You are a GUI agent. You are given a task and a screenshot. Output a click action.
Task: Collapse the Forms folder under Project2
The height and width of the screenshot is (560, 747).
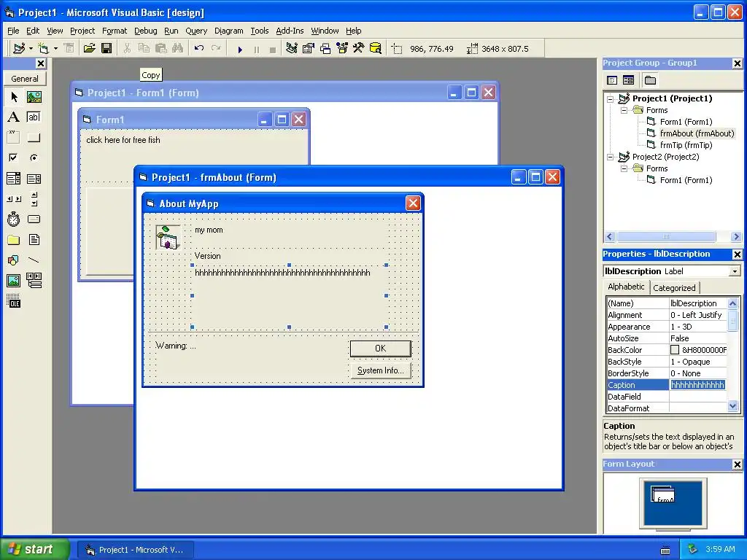click(624, 168)
